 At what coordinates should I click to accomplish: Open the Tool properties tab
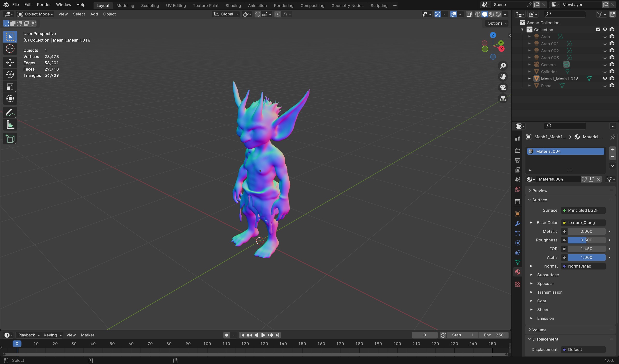click(517, 138)
